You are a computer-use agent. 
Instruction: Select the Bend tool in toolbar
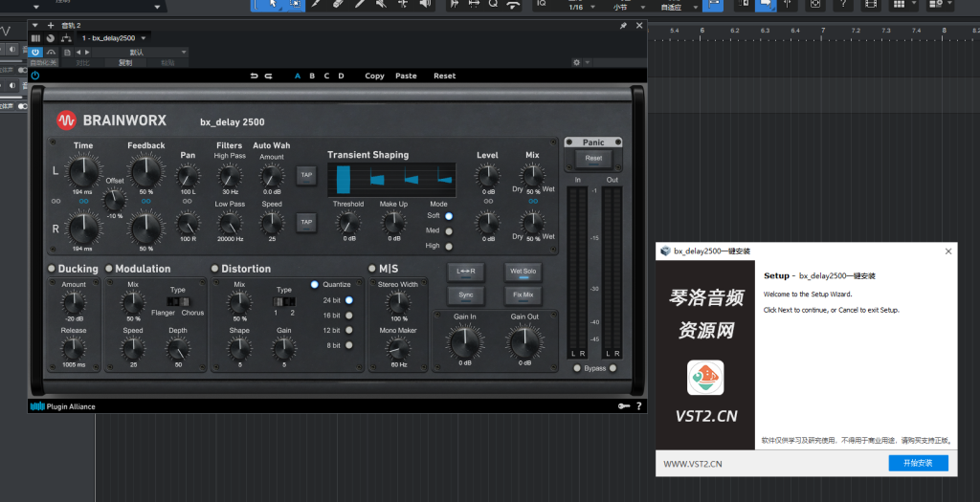click(x=403, y=4)
